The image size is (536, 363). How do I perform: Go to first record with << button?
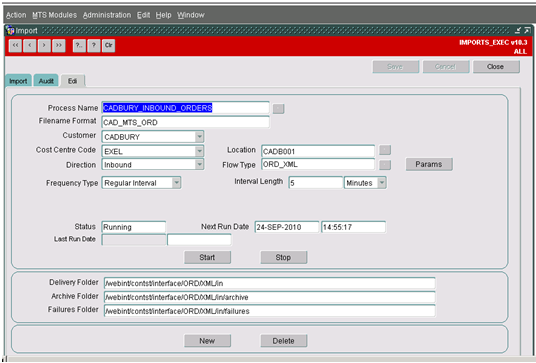coord(15,45)
